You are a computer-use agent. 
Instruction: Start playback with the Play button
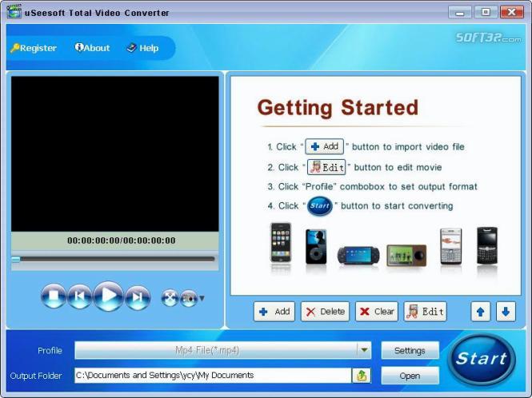pyautogui.click(x=108, y=296)
